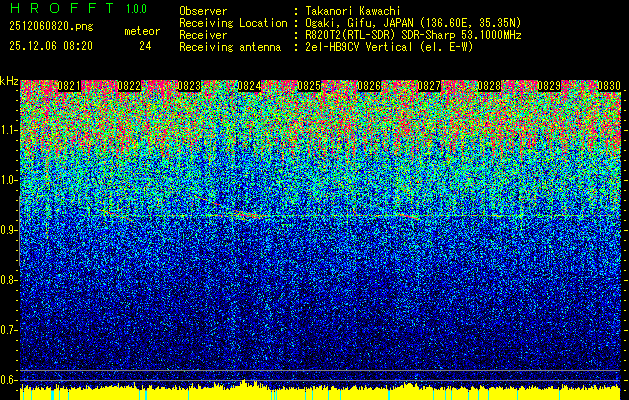Screen dimensions: 629x400
Task: Click the 0830 time marker
Action: [609, 86]
